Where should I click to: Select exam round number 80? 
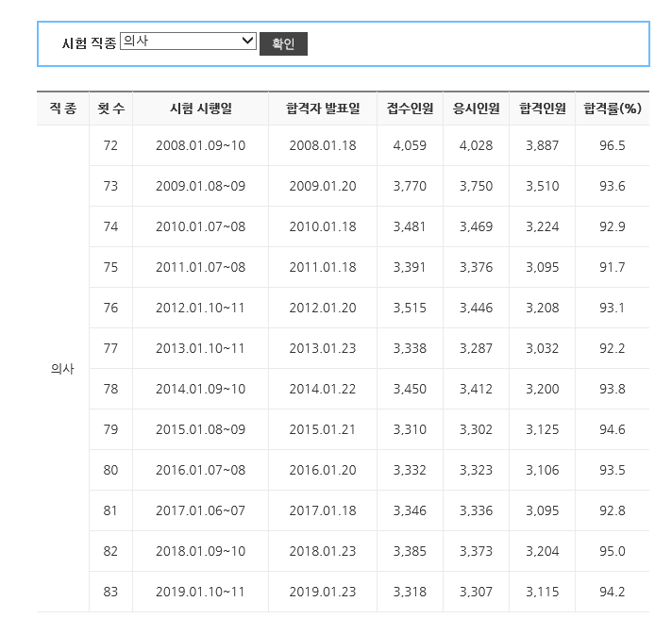tap(110, 470)
